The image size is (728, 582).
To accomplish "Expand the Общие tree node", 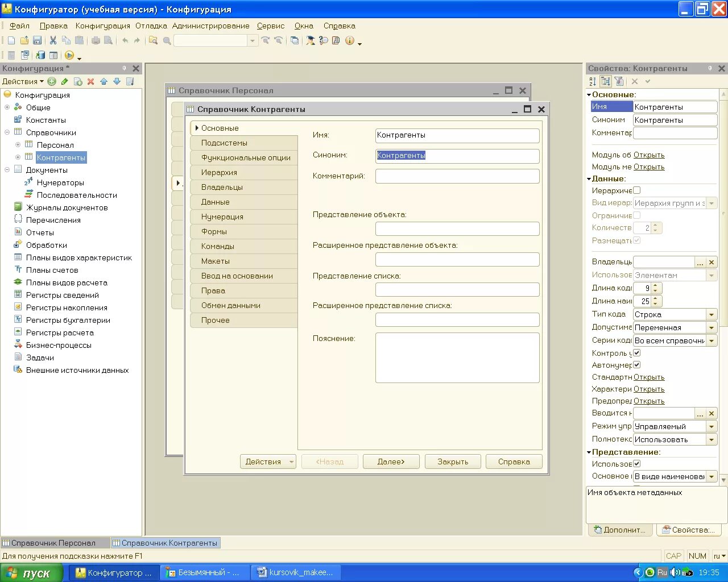I will 7,107.
